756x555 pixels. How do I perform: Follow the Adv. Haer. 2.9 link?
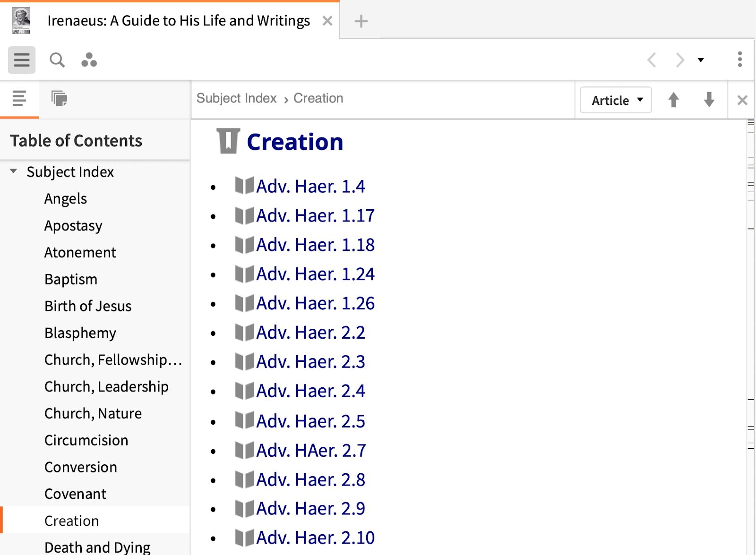tap(310, 509)
